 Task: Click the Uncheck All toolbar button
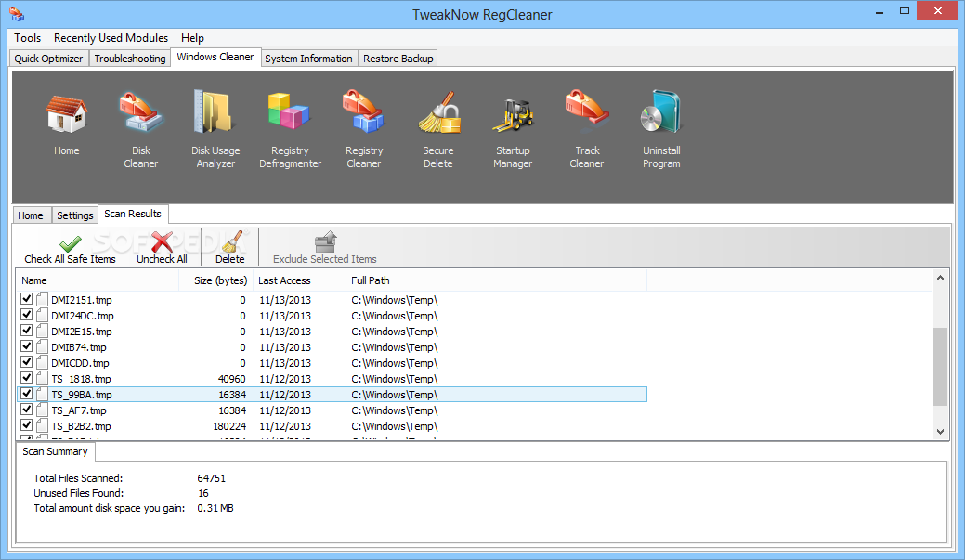click(x=162, y=249)
